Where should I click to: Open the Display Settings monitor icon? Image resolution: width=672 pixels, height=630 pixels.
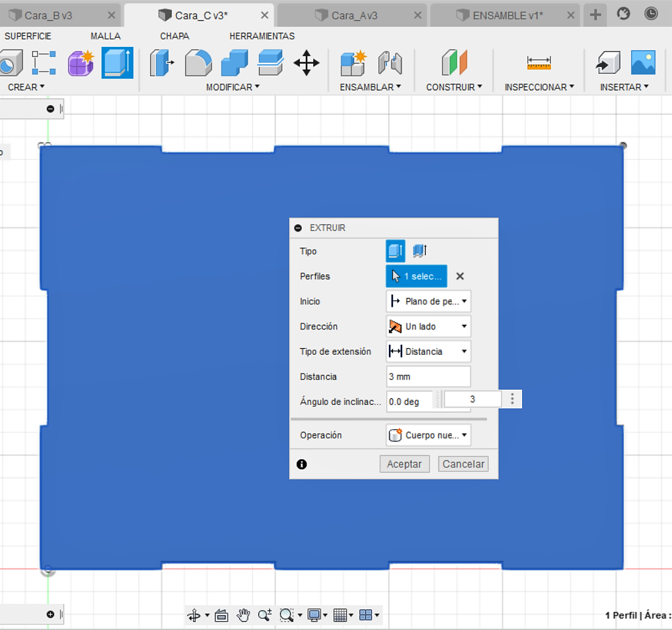[x=314, y=615]
